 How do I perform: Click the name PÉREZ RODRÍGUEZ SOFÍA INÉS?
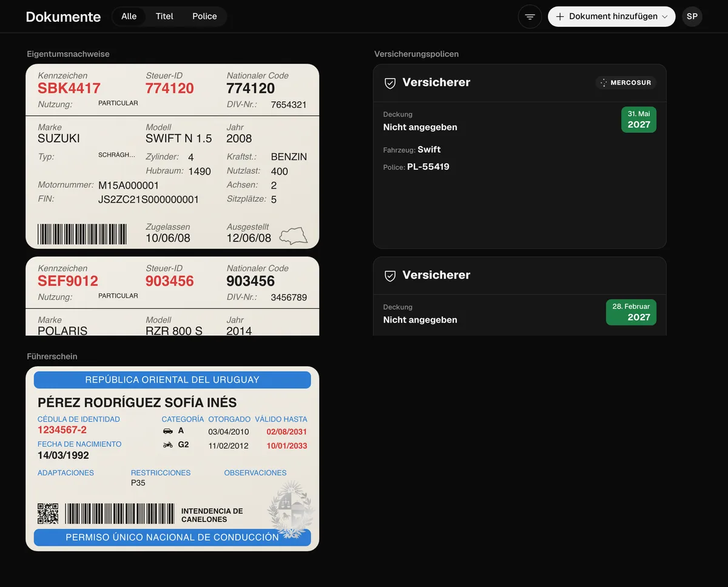pyautogui.click(x=137, y=403)
